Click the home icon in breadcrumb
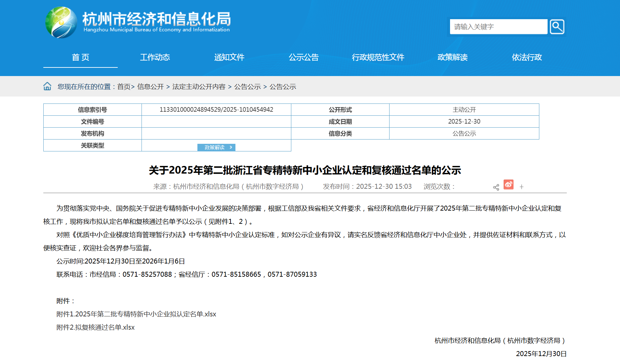The image size is (620, 364). pyautogui.click(x=47, y=86)
